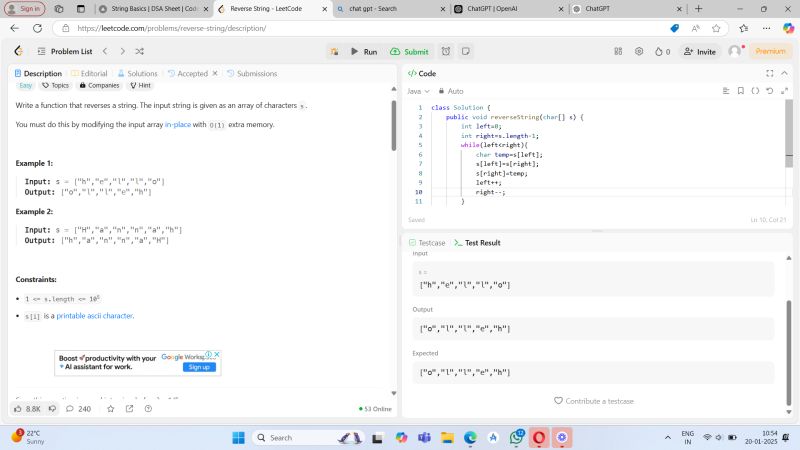Expand the Hint tag
The width and height of the screenshot is (800, 450).
[140, 86]
